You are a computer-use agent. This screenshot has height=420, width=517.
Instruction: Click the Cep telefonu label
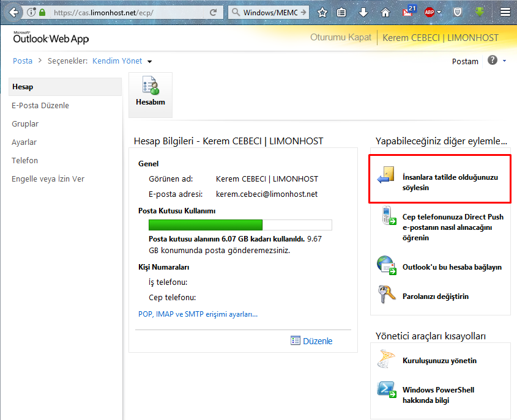[x=172, y=298]
